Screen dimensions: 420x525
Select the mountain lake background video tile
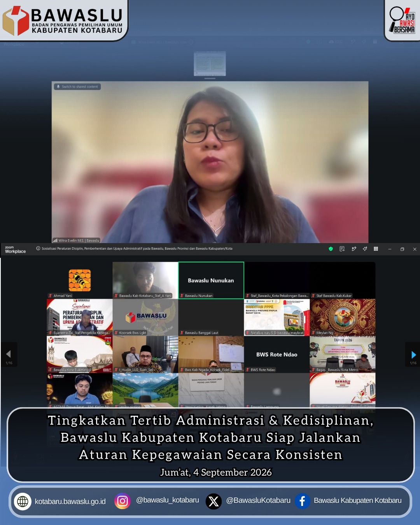point(145,390)
